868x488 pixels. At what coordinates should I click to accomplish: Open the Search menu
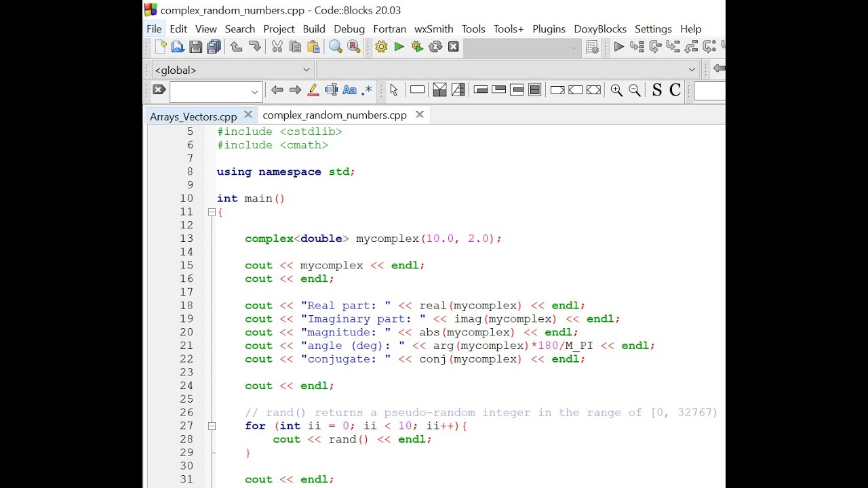pos(240,29)
